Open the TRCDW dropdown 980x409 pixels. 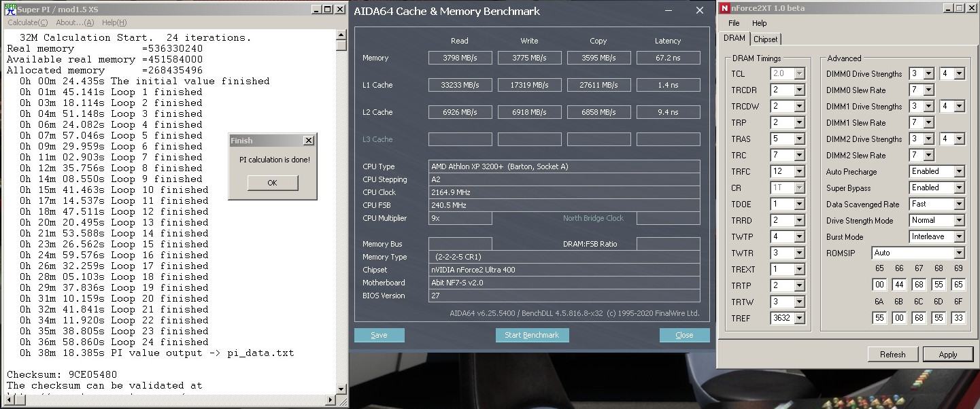(799, 106)
